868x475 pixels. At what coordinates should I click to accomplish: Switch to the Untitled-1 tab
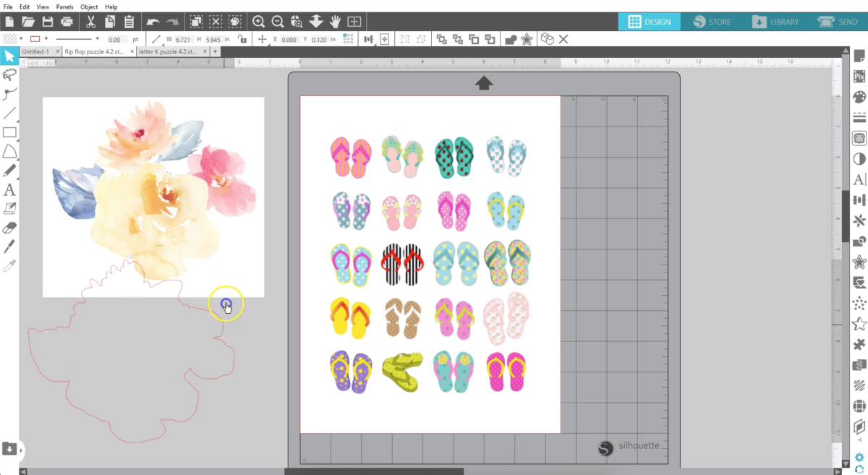[x=35, y=52]
